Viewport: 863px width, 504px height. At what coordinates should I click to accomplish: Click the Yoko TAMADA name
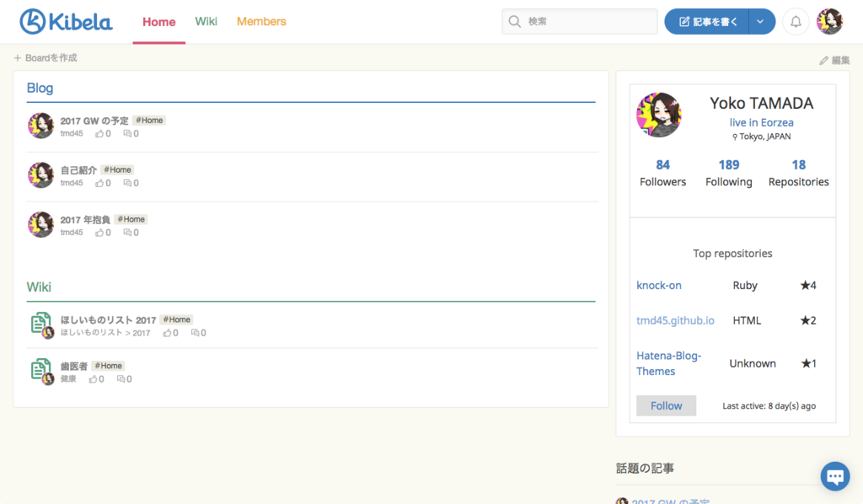[761, 103]
